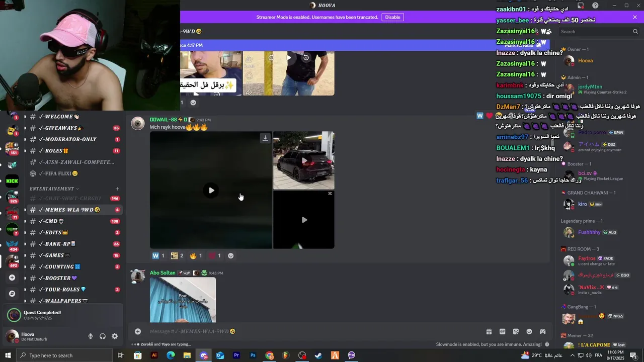
Task: Add a server with plus icon
Action: pyautogui.click(x=12, y=278)
